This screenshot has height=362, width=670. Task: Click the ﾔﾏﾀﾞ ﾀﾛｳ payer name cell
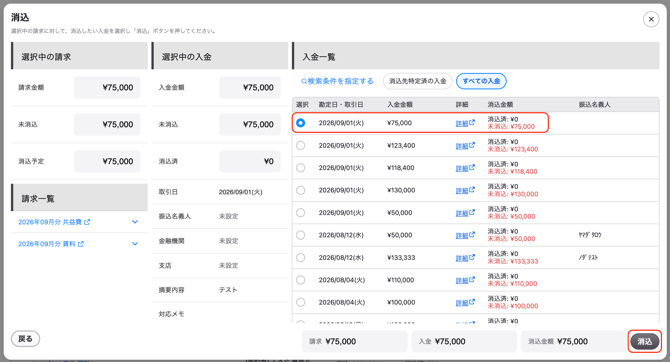tap(590, 235)
